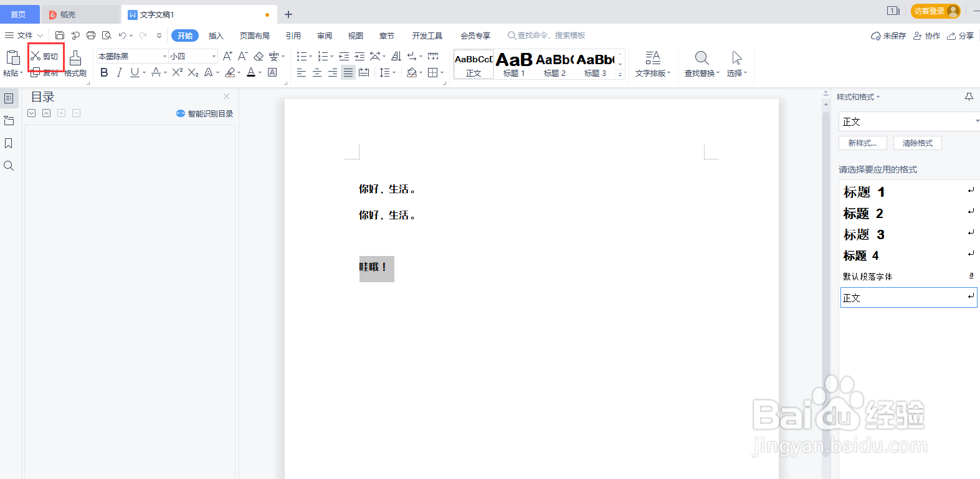Screen dimensions: 980x479
Task: Open the search pane in left sidebar
Action: pos(9,166)
